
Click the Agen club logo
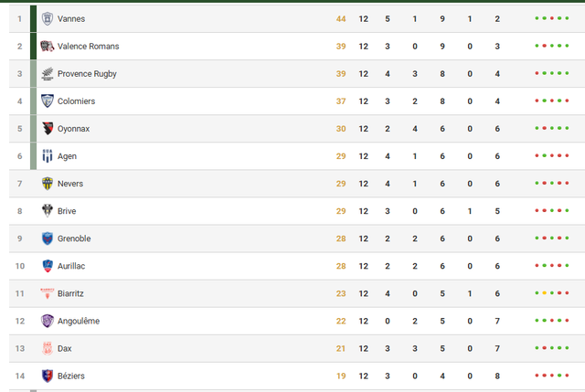coord(48,156)
